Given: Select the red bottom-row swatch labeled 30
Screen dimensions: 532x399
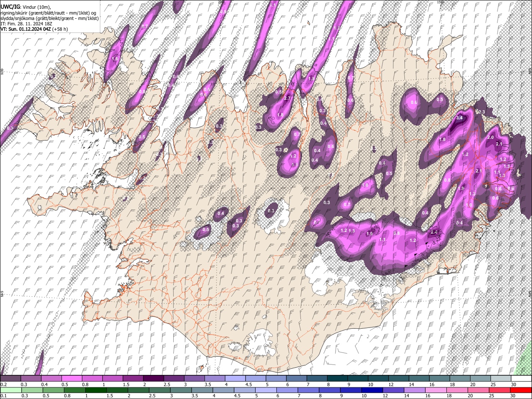Looking at the screenshot, I should click(x=521, y=390).
